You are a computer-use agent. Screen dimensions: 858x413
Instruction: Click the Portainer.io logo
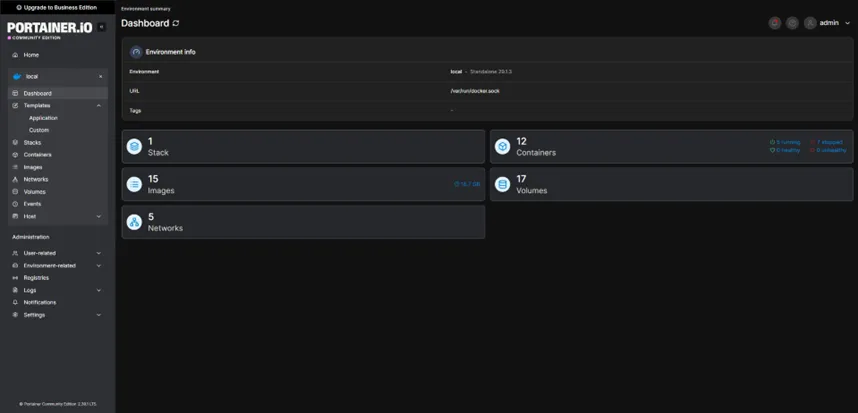(x=50, y=28)
